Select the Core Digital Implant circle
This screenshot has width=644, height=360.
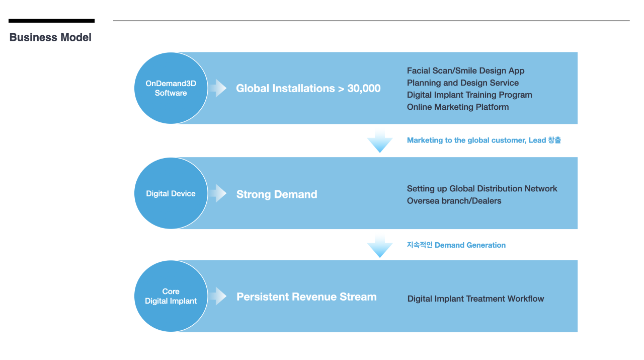[171, 296]
